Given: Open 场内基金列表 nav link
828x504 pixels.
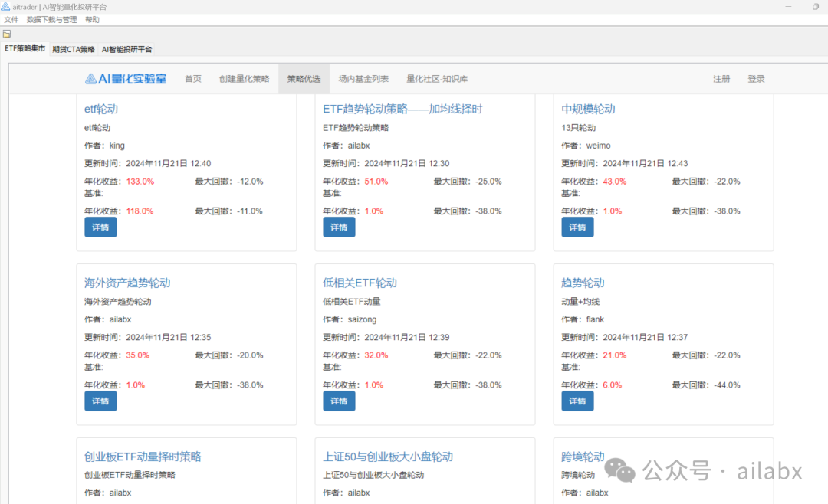Looking at the screenshot, I should click(x=363, y=79).
